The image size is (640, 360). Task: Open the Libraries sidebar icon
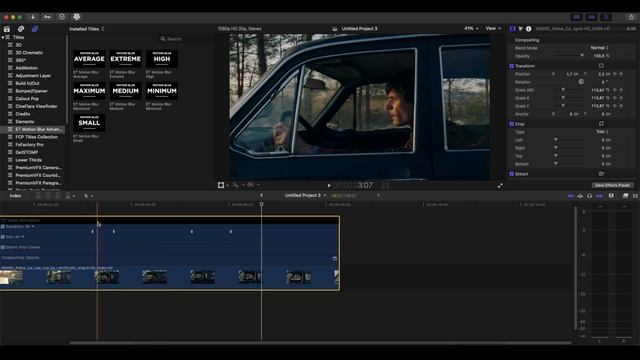(x=7, y=29)
